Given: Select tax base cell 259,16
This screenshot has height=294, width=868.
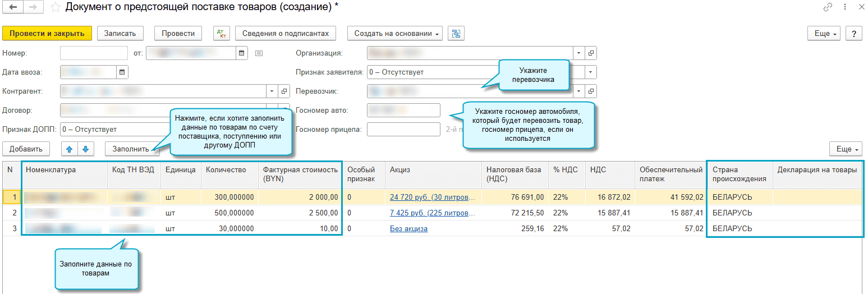Looking at the screenshot, I should pos(515,228).
